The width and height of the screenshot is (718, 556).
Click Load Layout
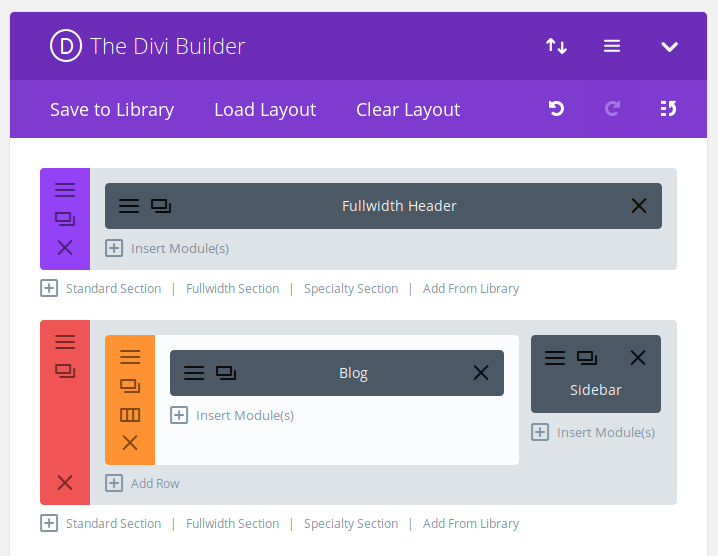point(265,109)
